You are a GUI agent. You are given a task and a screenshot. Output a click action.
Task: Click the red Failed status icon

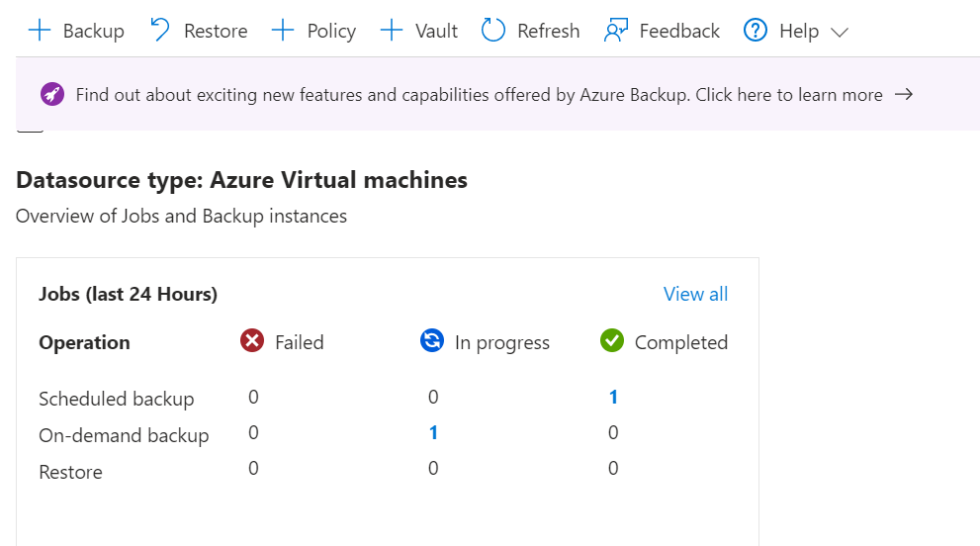(252, 341)
